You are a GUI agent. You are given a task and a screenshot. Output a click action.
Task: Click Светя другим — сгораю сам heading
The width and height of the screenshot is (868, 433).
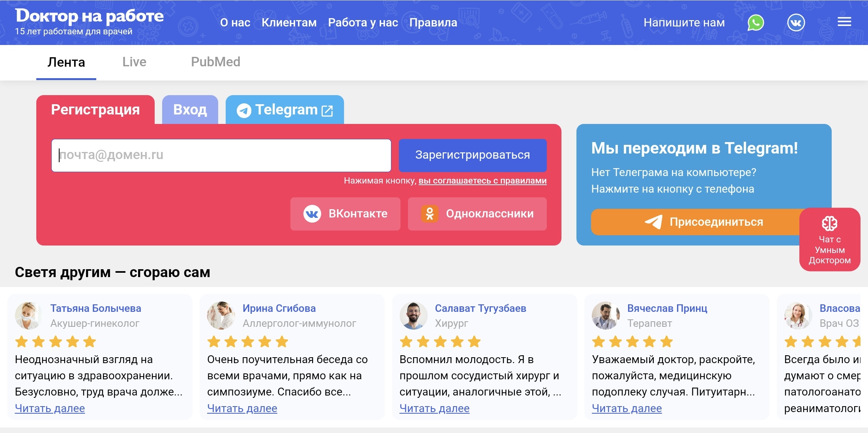point(112,272)
